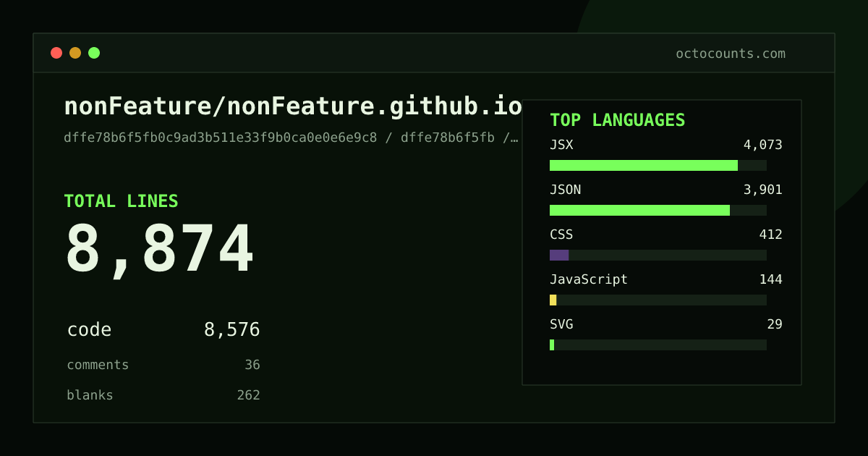Click the 8,874 total lines number
Screen dimensions: 868x456
(160, 250)
